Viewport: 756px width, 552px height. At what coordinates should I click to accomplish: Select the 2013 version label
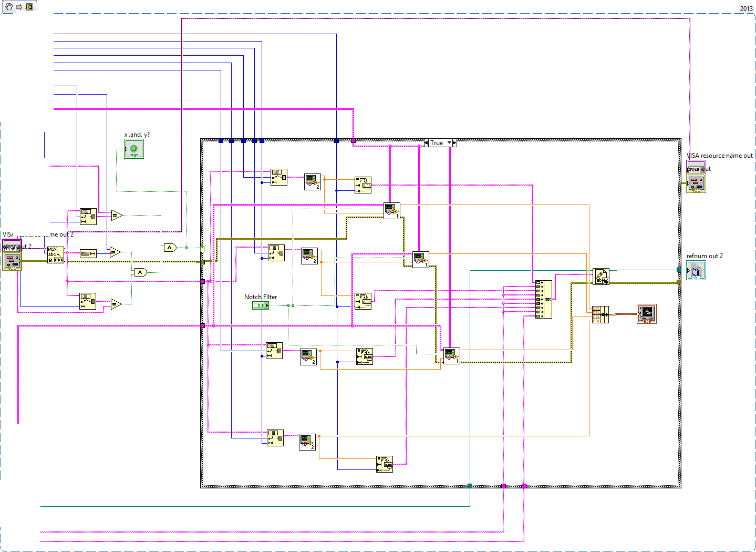747,8
